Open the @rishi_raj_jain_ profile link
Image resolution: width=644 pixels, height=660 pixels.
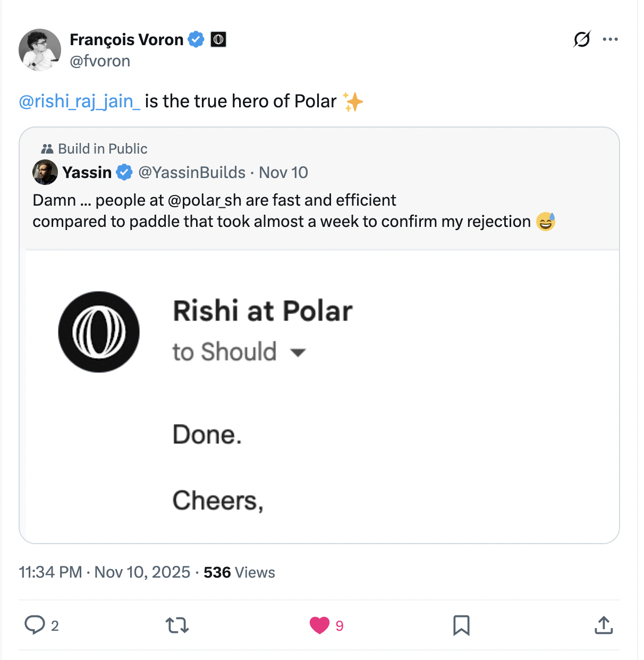(x=79, y=101)
